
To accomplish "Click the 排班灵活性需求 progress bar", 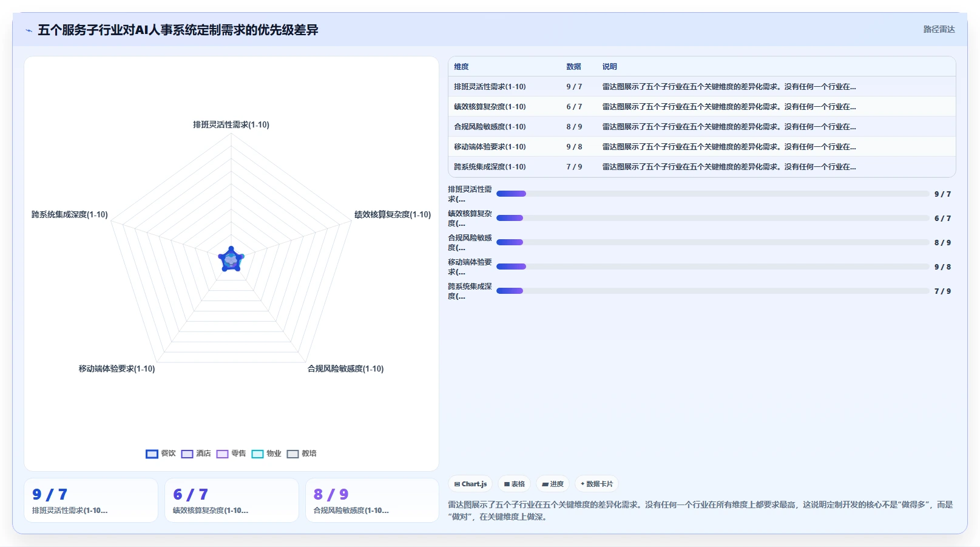I will [713, 194].
